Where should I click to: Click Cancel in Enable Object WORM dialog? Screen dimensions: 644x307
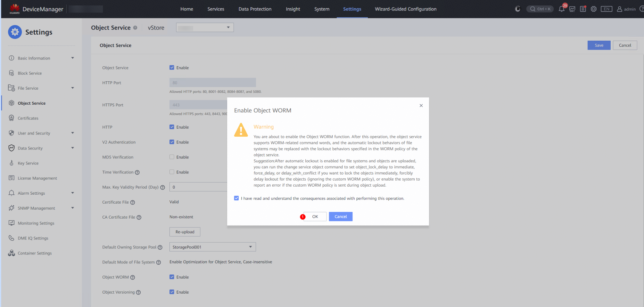(x=341, y=217)
